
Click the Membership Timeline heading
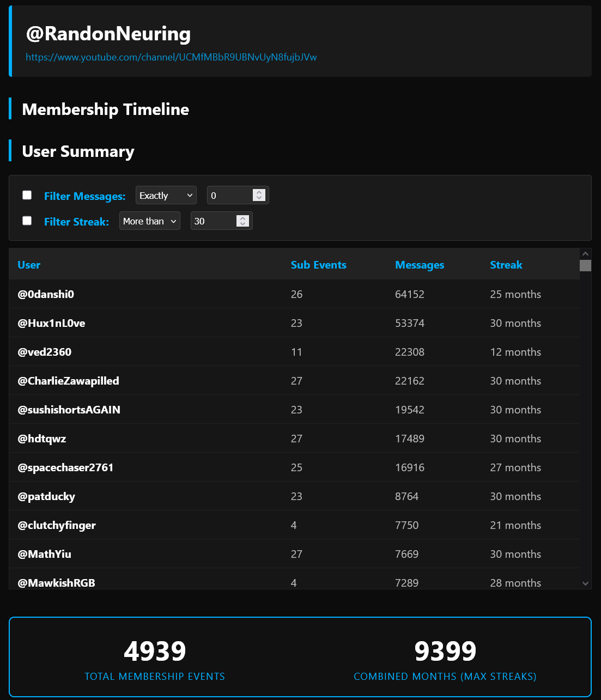(105, 109)
